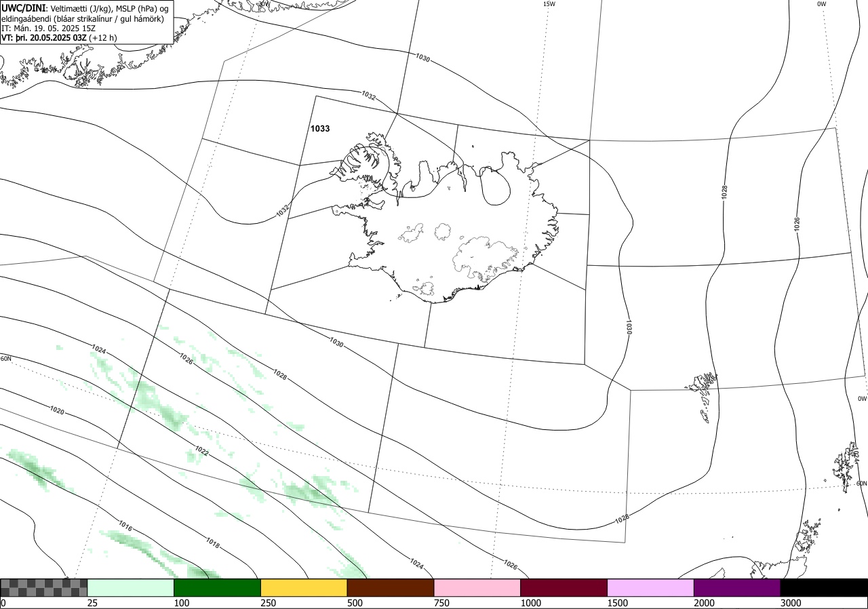Image resolution: width=868 pixels, height=609 pixels.
Task: Click the checkered gray 0–25 legend swatch
Action: pyautogui.click(x=44, y=587)
